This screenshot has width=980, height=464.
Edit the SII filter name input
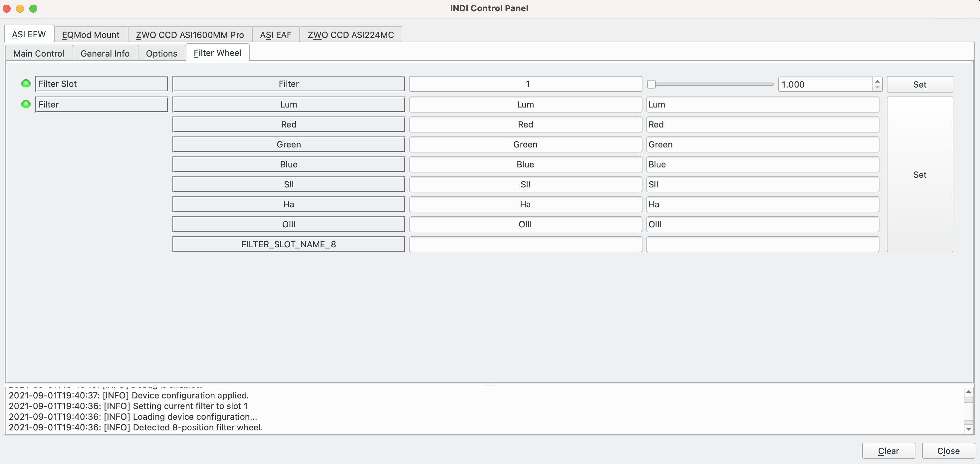click(762, 184)
